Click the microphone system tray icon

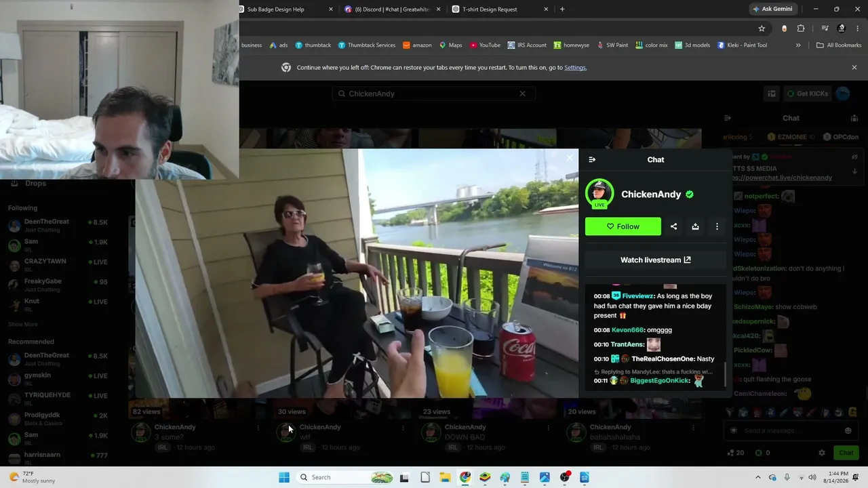787,477
